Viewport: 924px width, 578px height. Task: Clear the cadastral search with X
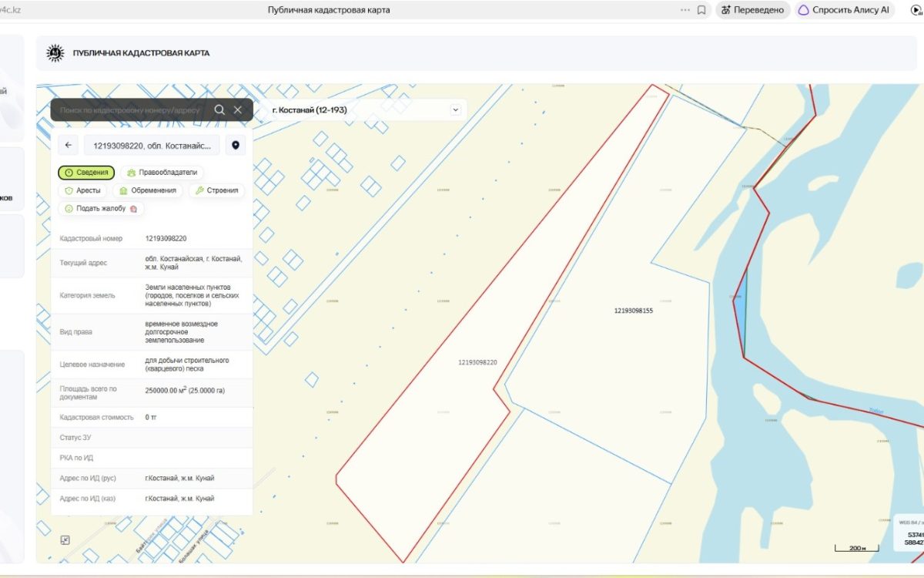point(238,110)
